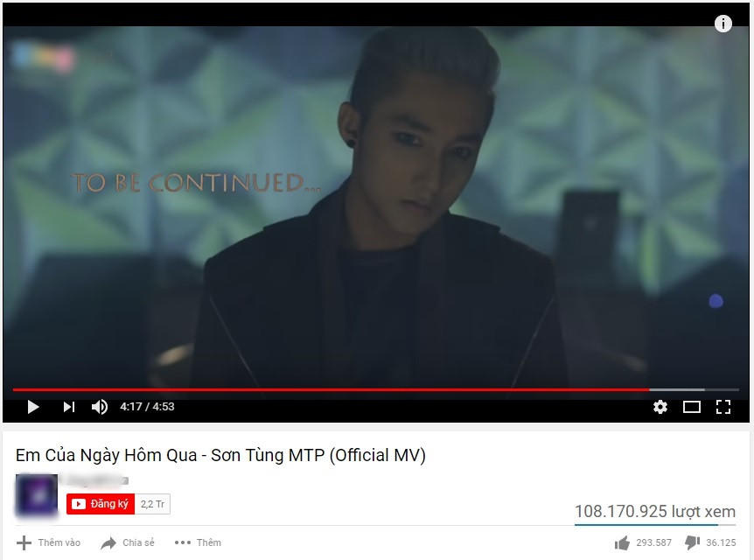
Task: Open the video settings gear
Action: pyautogui.click(x=660, y=407)
